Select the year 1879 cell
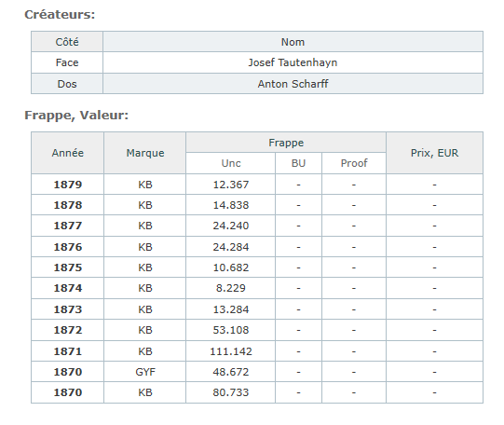Image resolution: width=504 pixels, height=425 pixels. coord(67,185)
